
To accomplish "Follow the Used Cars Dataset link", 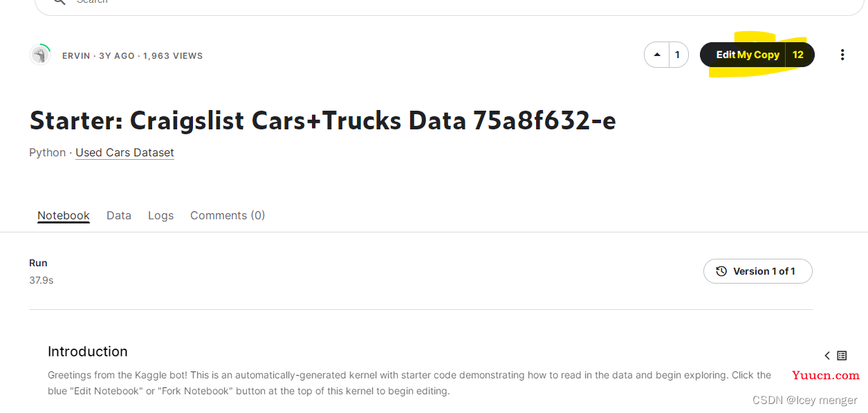I will pyautogui.click(x=124, y=152).
